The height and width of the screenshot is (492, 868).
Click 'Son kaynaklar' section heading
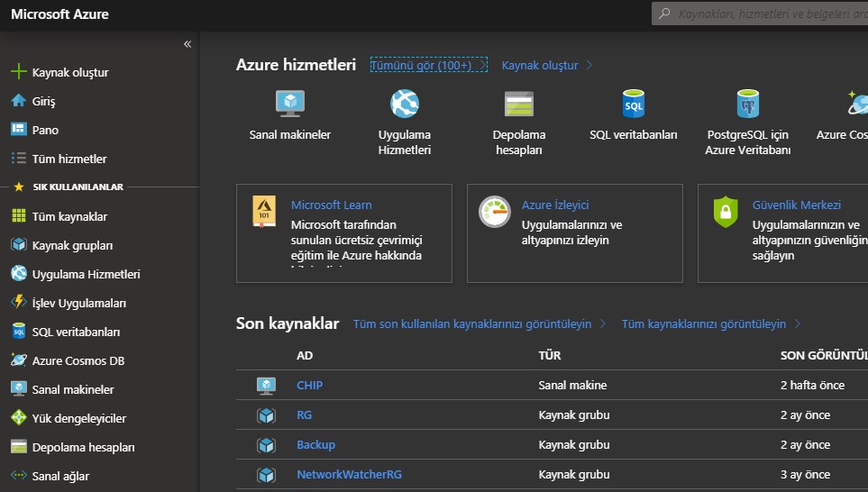point(288,323)
